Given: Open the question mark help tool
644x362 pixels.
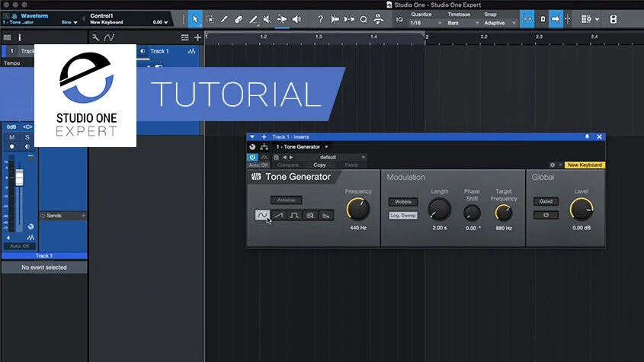Looking at the screenshot, I should click(320, 19).
